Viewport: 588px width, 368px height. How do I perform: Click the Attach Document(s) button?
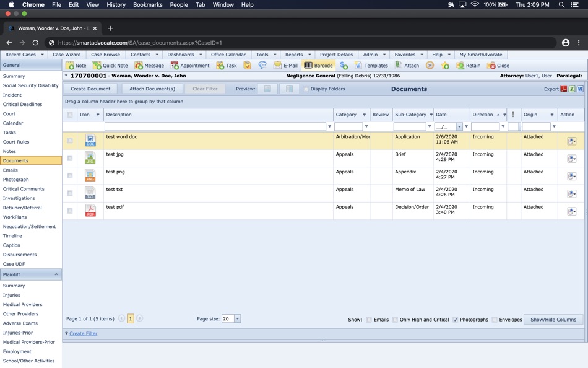152,89
